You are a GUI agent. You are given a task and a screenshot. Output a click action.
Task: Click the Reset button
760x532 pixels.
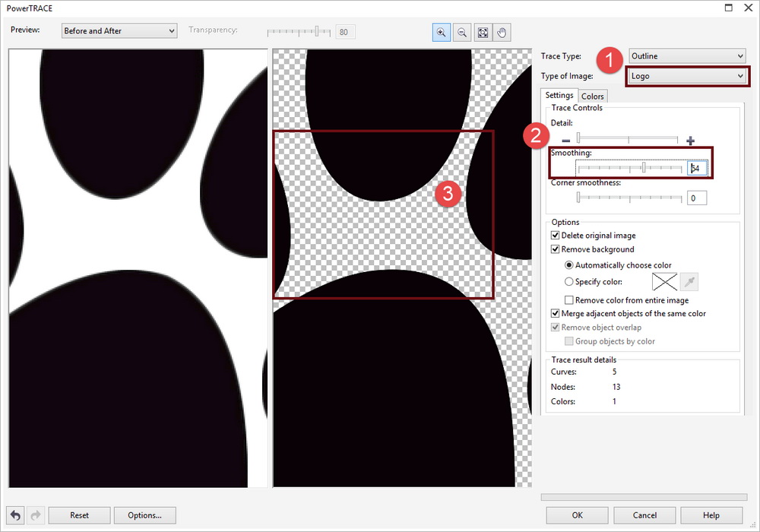tap(80, 515)
